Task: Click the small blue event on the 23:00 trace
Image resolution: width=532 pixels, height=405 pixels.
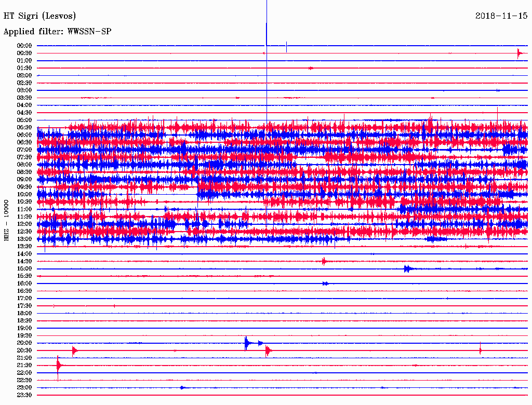Action: click(x=182, y=388)
